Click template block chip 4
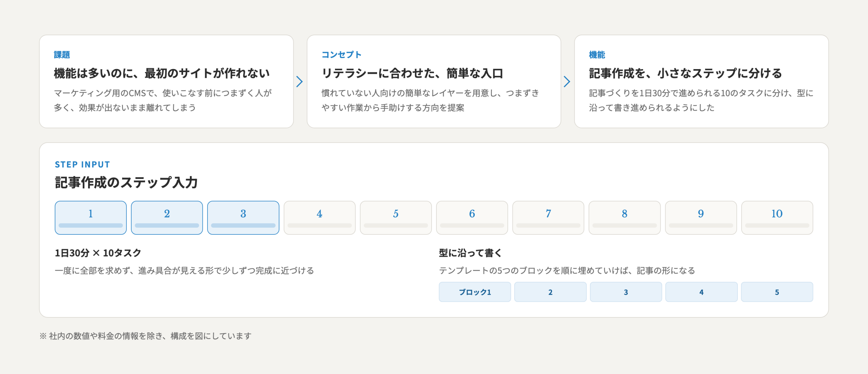This screenshot has width=868, height=374. 702,292
